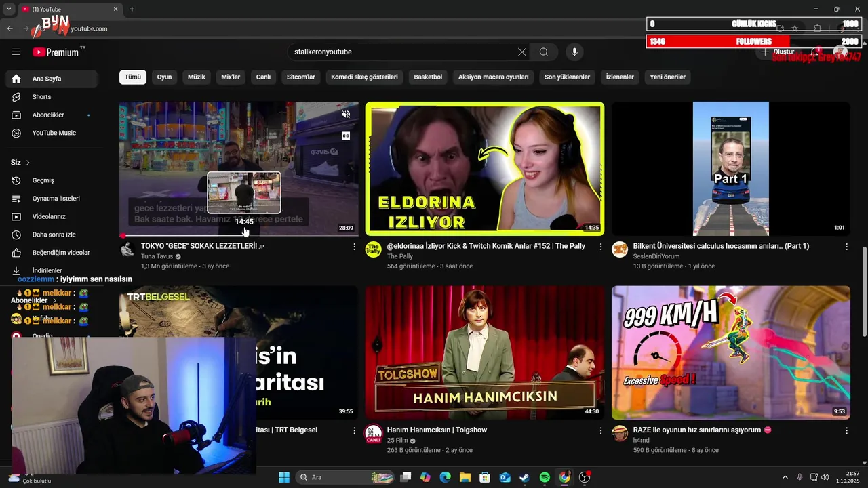Open the eldorinaa İzliyor Kick & Twitch title
This screenshot has height=488, width=868.
(x=486, y=247)
